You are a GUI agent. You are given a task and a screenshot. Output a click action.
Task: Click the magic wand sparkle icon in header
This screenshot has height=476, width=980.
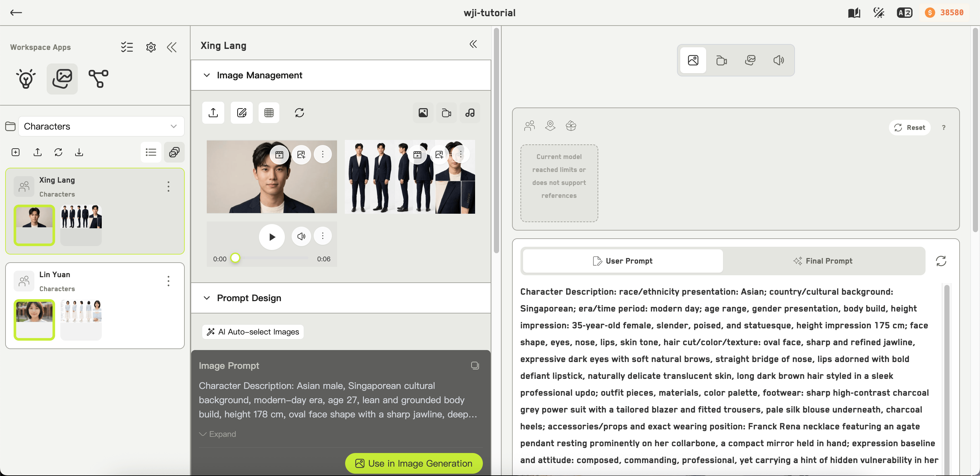(x=879, y=13)
